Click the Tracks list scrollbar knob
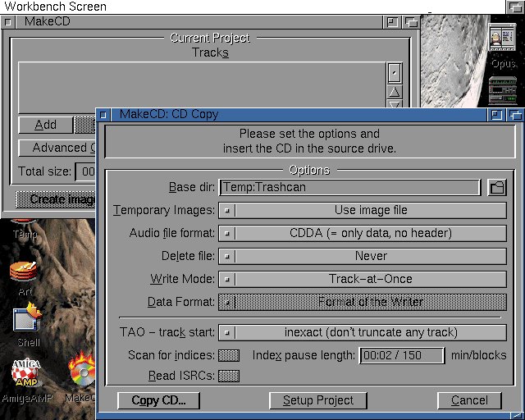 tap(395, 73)
